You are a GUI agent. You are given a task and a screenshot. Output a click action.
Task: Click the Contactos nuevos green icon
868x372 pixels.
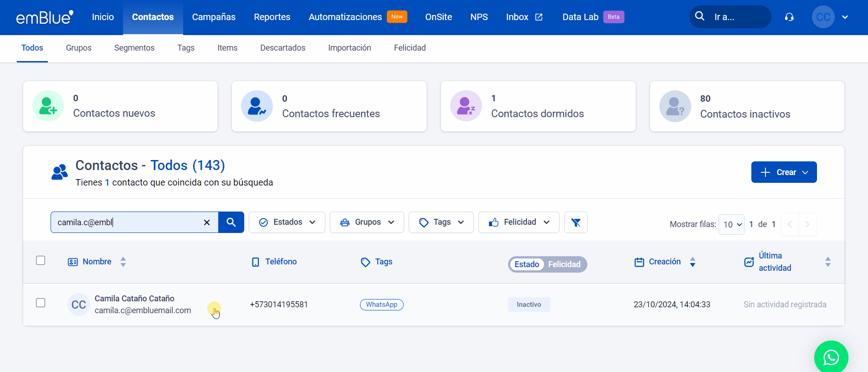click(x=48, y=106)
